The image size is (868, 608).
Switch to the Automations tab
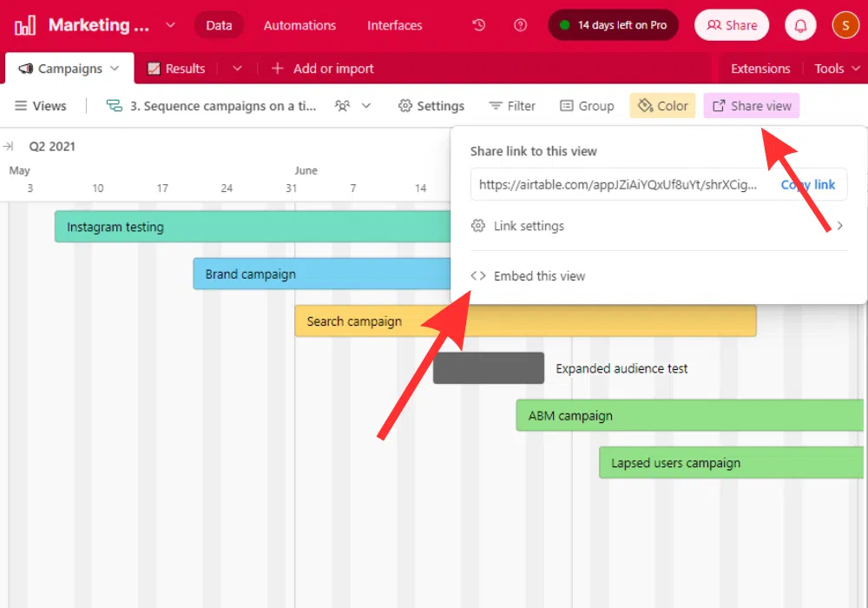point(299,25)
